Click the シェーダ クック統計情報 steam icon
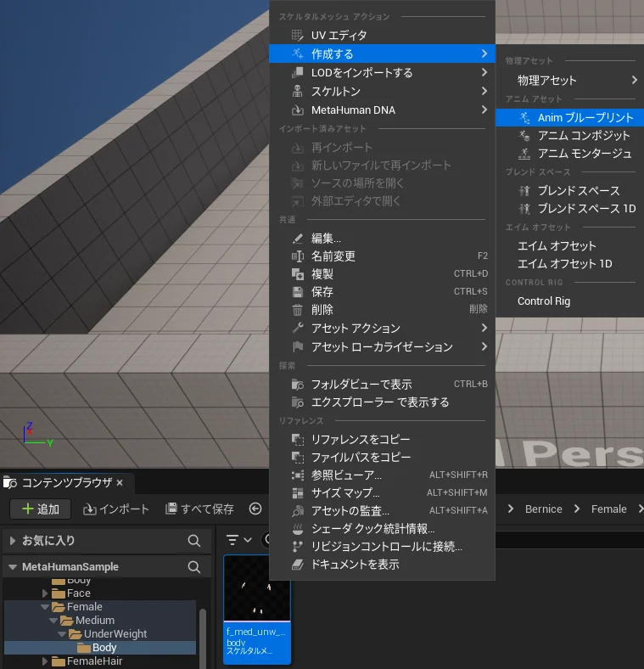This screenshot has width=644, height=669. (x=297, y=529)
